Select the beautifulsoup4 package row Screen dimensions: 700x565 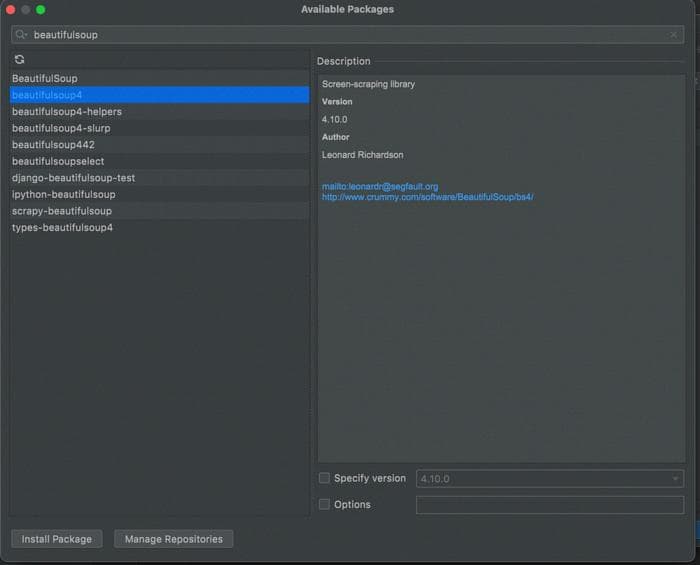click(x=159, y=95)
